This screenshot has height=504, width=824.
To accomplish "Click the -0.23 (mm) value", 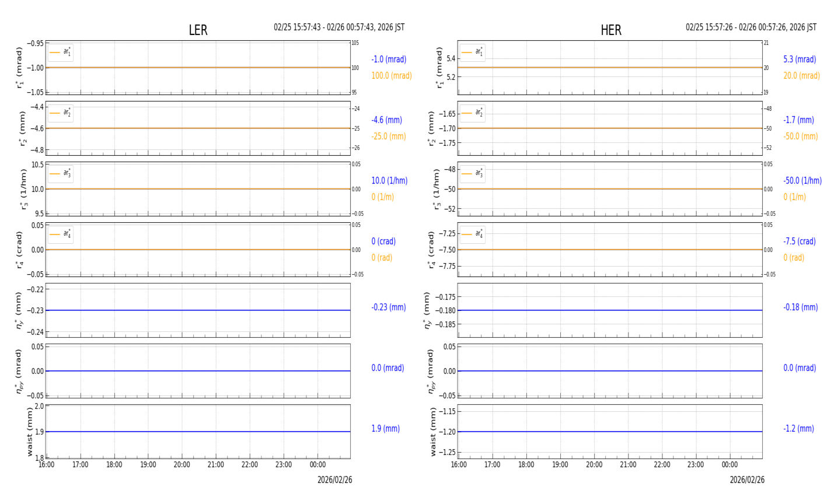I will [x=389, y=307].
